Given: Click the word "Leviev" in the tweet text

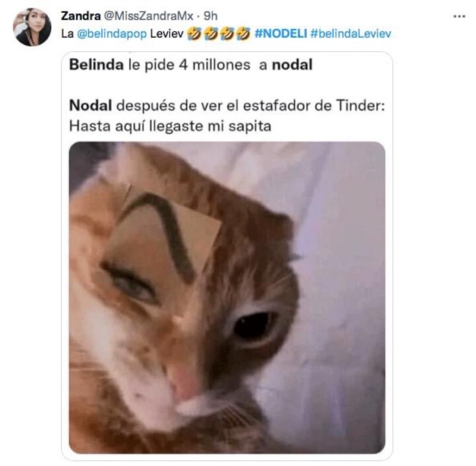Looking at the screenshot, I should [x=167, y=33].
